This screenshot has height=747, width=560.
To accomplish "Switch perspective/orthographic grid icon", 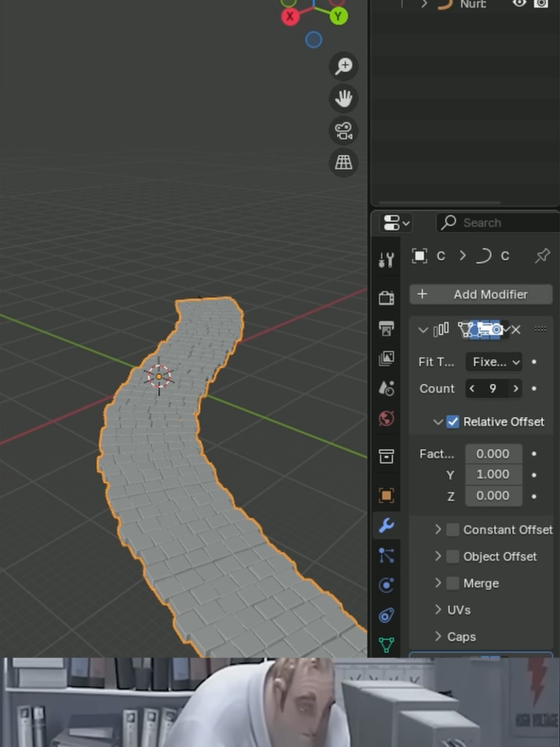I will (x=343, y=163).
